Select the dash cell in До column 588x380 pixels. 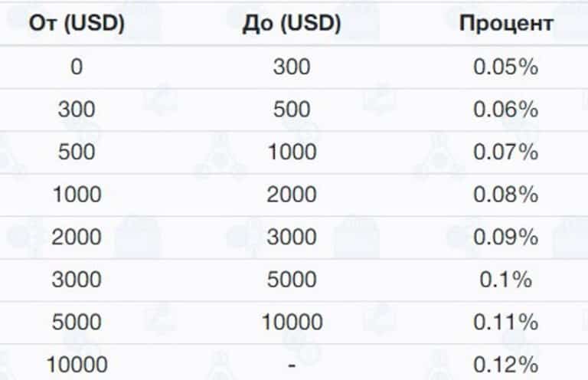291,365
